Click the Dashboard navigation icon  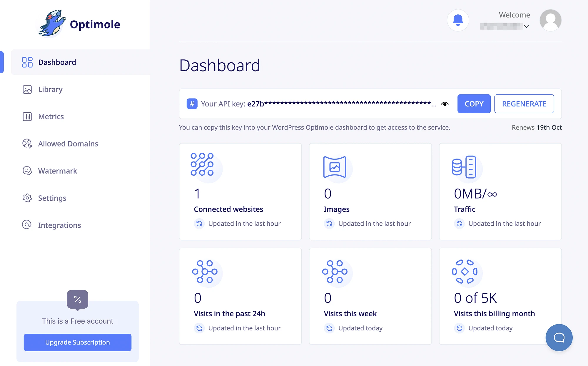(x=27, y=62)
